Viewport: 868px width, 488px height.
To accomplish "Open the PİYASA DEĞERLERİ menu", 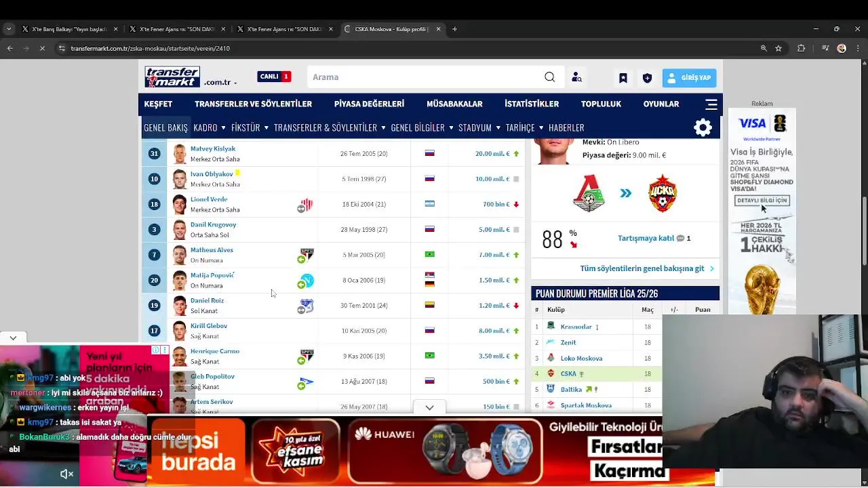I will [x=369, y=104].
